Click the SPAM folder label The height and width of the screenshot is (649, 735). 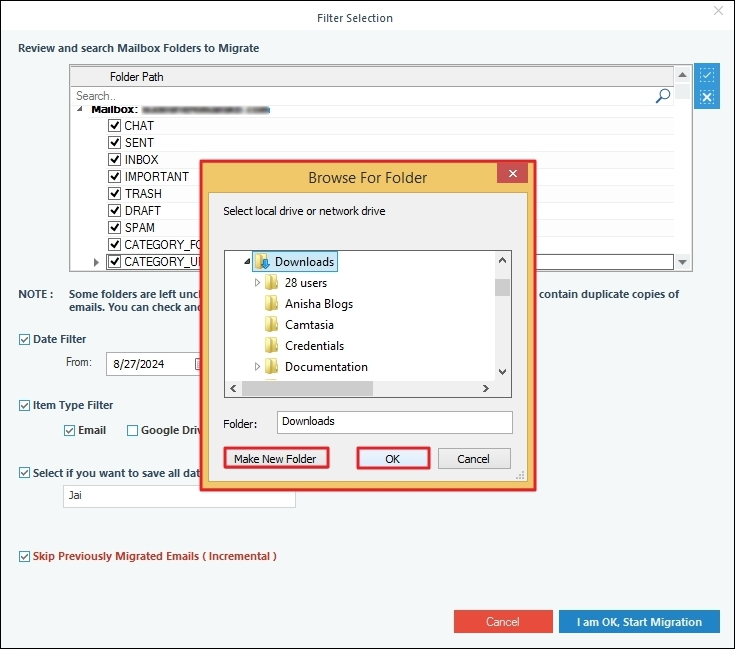[x=140, y=227]
